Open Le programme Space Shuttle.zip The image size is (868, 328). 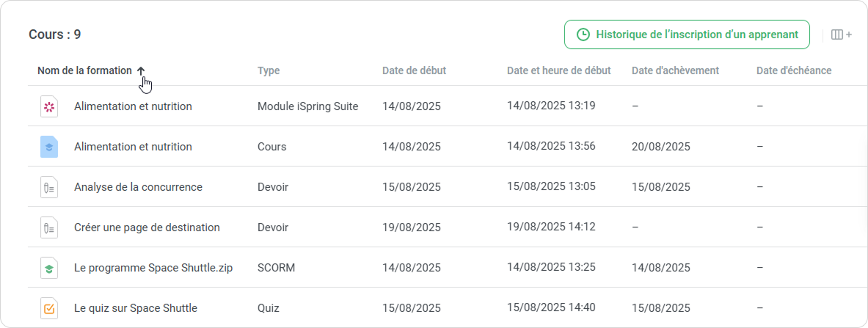153,268
